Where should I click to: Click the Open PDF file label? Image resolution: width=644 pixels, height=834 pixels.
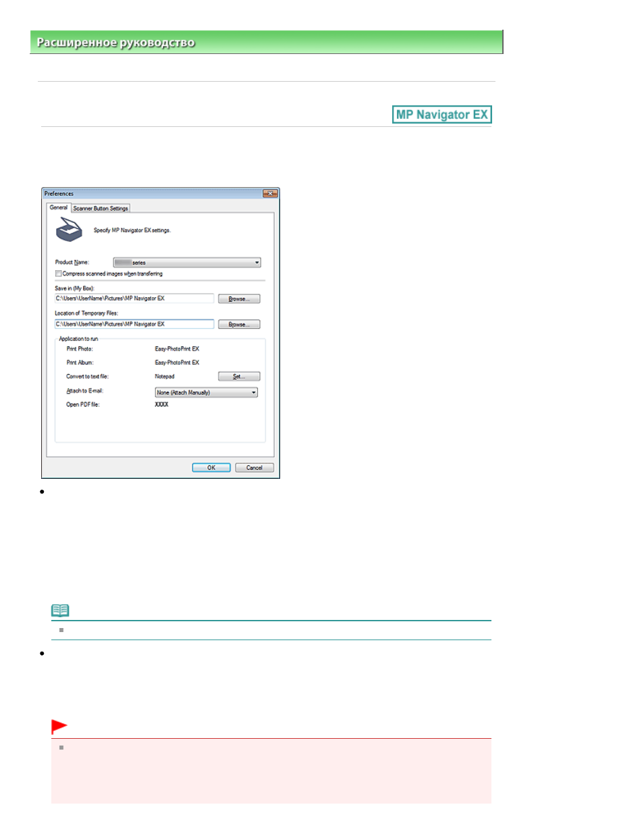pos(82,405)
